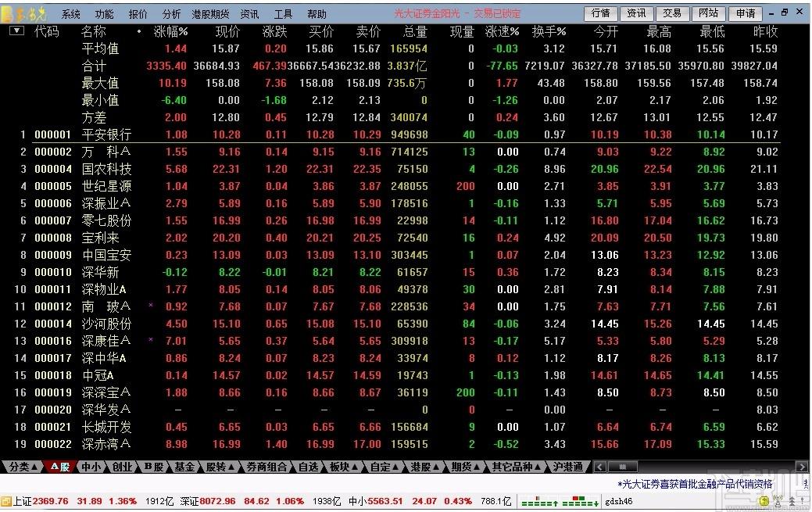Expand the 板块 tab menu
This screenshot has width=812, height=512.
(x=344, y=467)
